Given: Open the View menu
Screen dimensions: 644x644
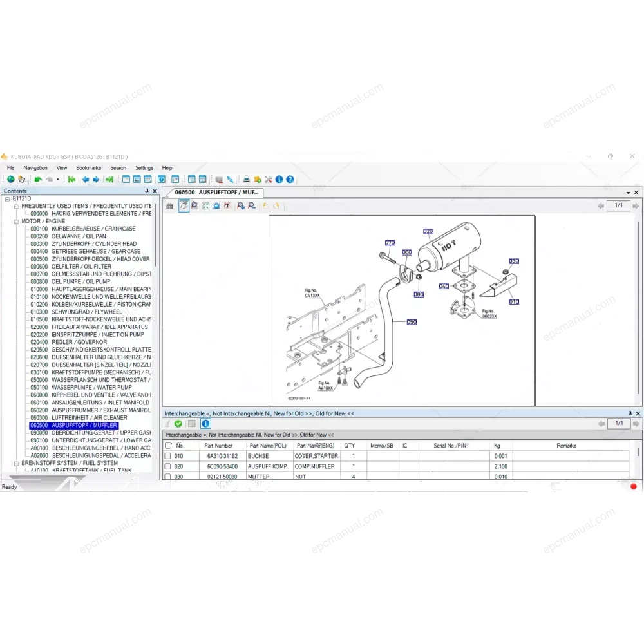Looking at the screenshot, I should [62, 168].
